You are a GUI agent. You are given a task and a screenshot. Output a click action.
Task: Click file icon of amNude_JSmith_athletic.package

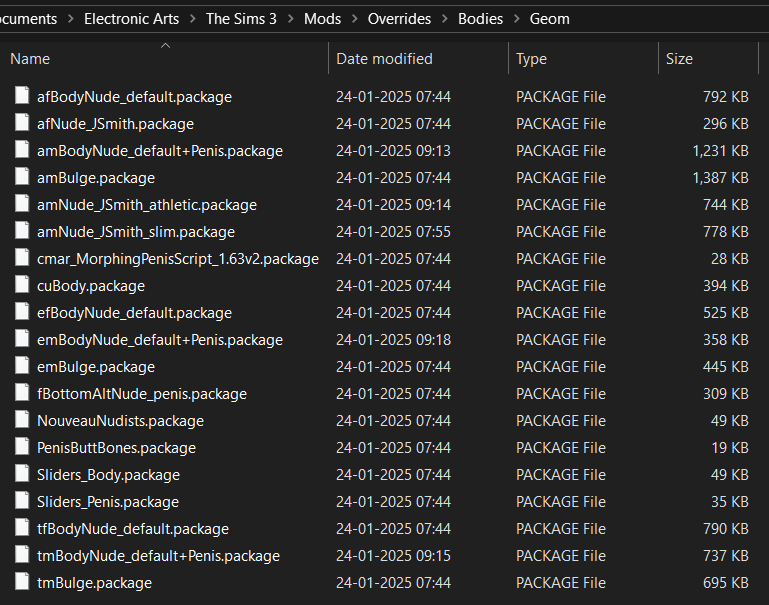(22, 203)
